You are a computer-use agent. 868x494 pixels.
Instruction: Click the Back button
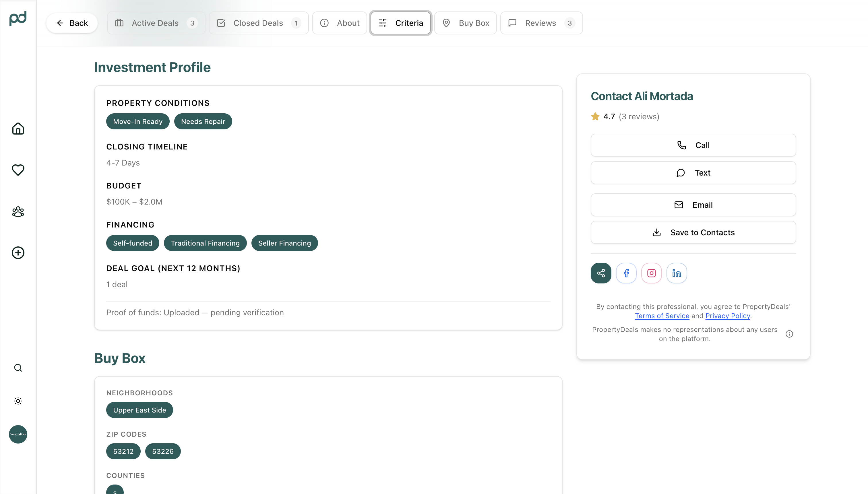72,23
